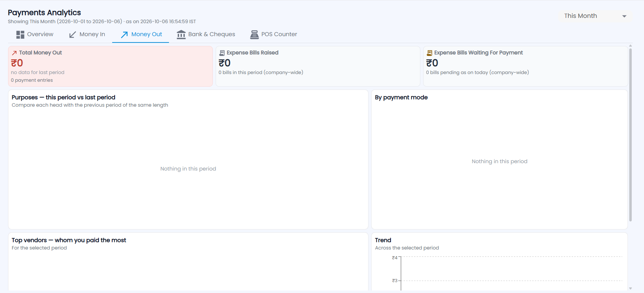Viewport: 644px width, 293px height.
Task: Click the ₹3 axis label in Trend chart
Action: coord(395,281)
